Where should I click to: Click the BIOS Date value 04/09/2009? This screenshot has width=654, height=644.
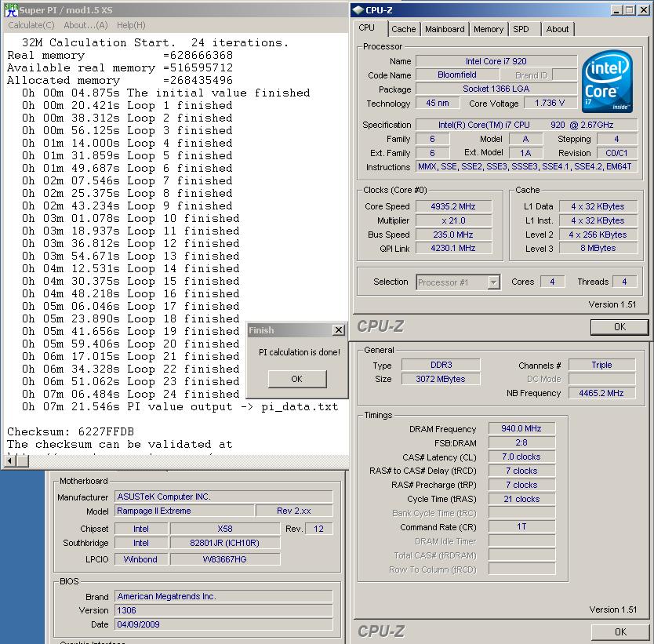(x=223, y=624)
